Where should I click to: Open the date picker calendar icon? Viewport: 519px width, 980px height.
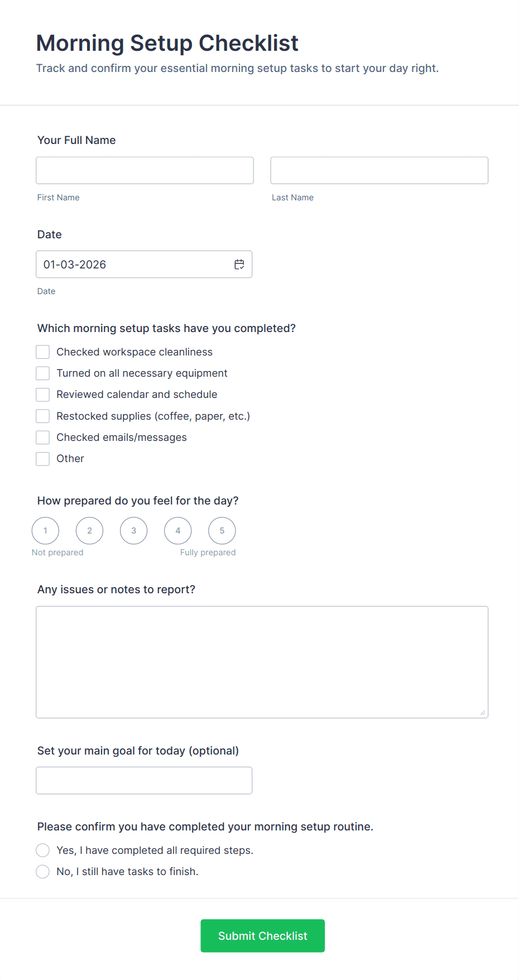tap(239, 265)
